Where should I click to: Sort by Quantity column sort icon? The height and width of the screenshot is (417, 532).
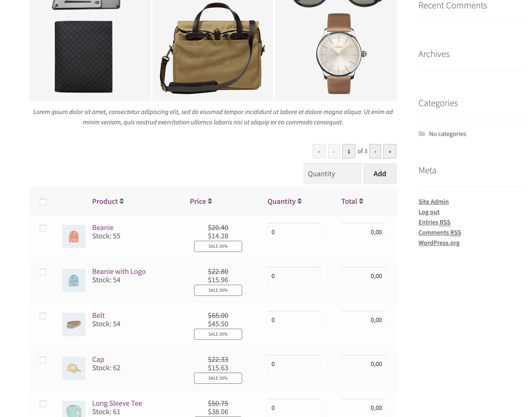(x=300, y=201)
